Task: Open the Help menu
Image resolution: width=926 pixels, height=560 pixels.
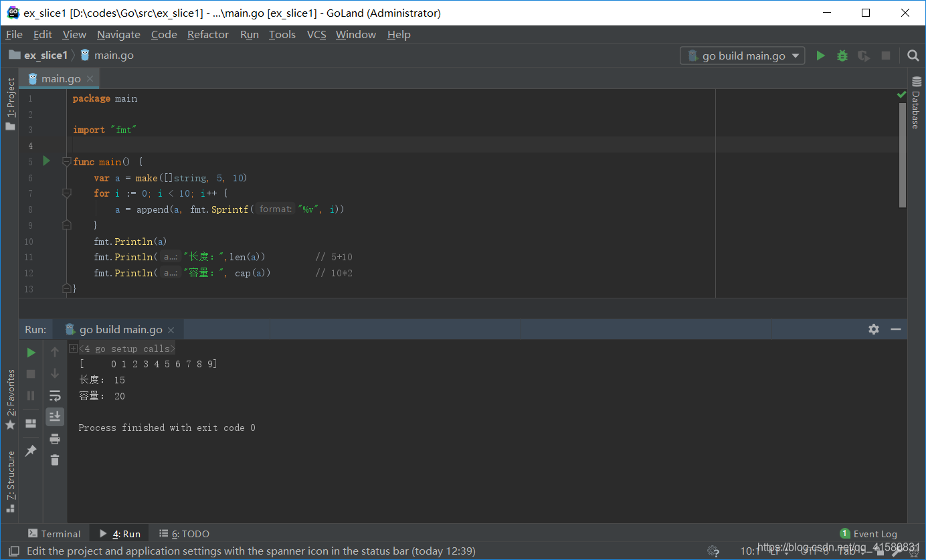Action: click(399, 34)
